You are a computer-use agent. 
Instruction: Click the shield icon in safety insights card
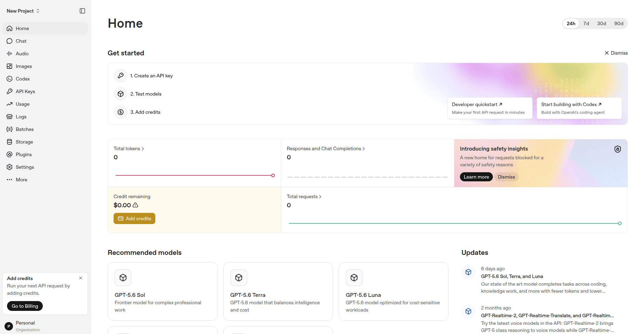pos(618,149)
